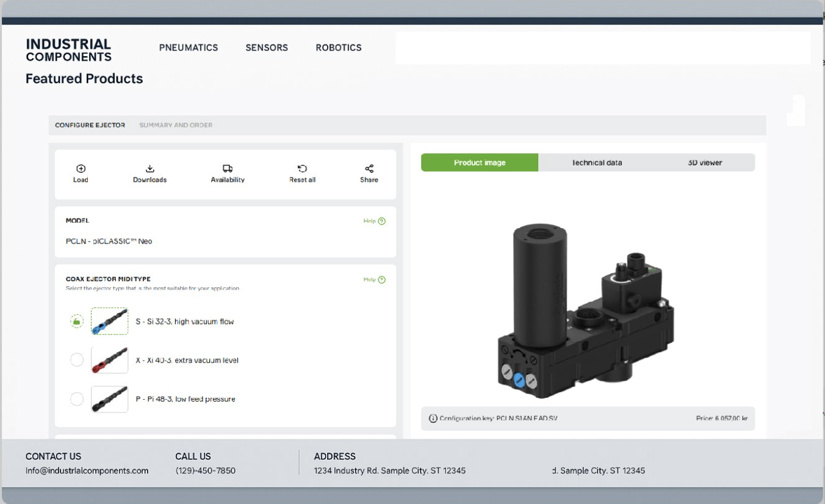Image resolution: width=825 pixels, height=504 pixels.
Task: Click the Si 32-3 ejector thumbnail image
Action: [x=110, y=321]
